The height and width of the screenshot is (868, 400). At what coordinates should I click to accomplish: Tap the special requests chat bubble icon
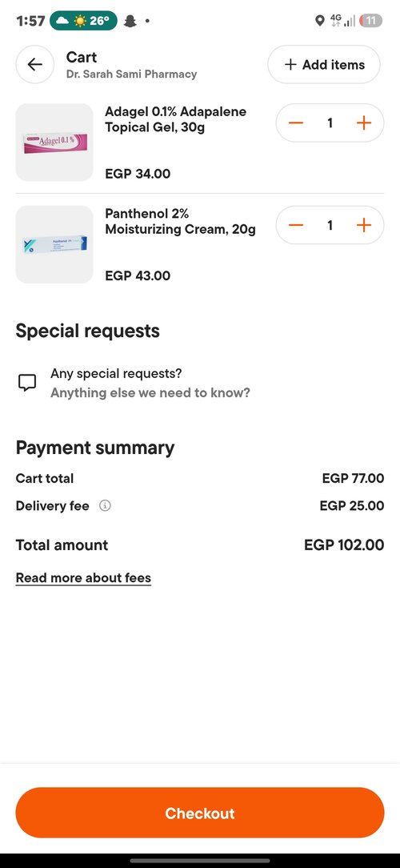(x=27, y=383)
